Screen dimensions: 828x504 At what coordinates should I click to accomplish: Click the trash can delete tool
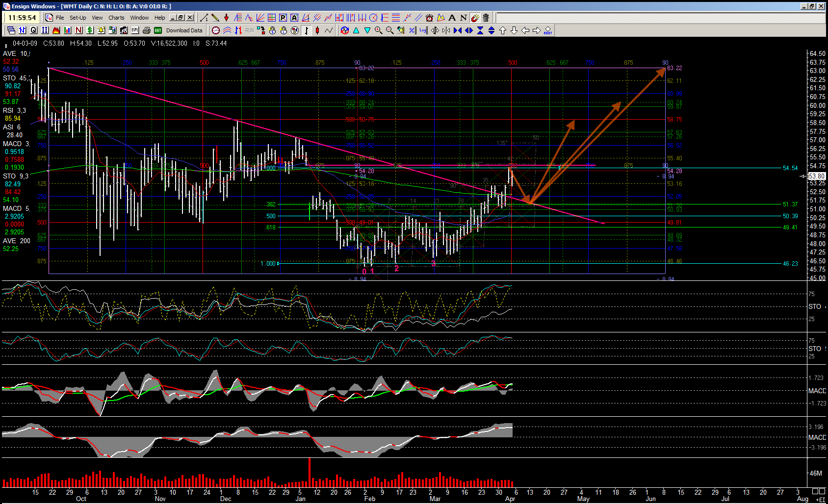click(486, 18)
